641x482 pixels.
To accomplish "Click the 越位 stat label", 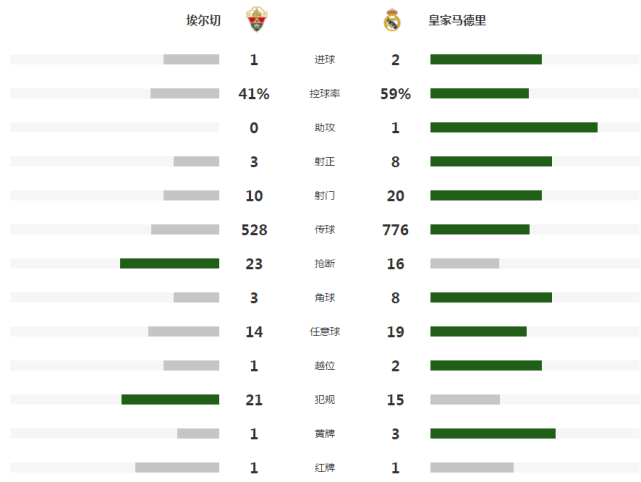I will pyautogui.click(x=325, y=366).
